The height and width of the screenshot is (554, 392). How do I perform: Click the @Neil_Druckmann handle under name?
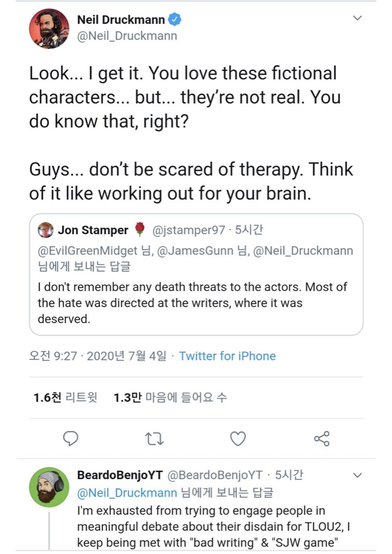127,36
